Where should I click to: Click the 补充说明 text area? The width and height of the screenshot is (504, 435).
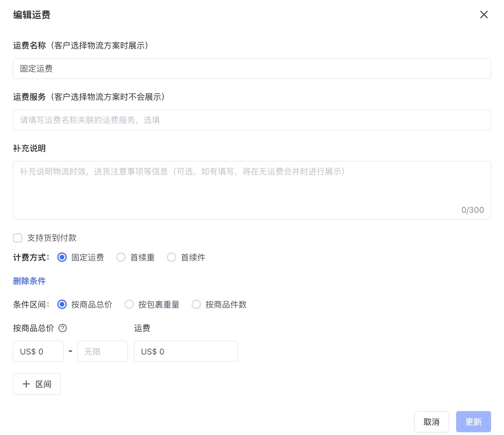point(252,185)
